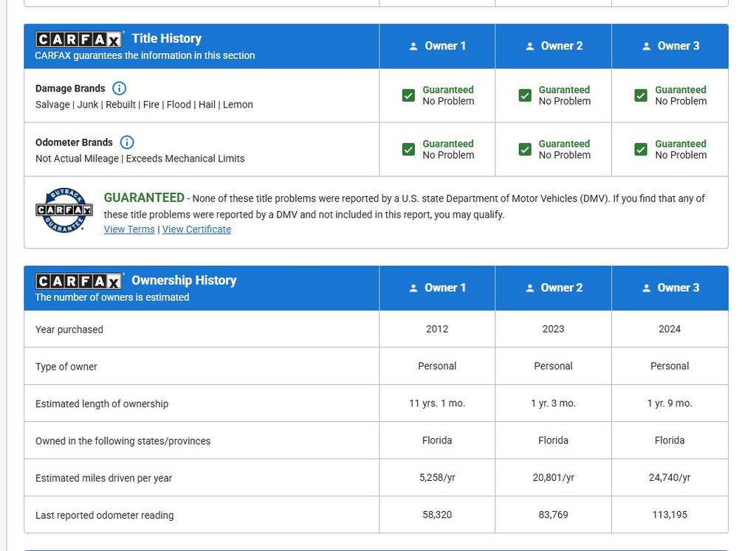Click the CARFAX Buyback Guarantee badge

[x=64, y=210]
